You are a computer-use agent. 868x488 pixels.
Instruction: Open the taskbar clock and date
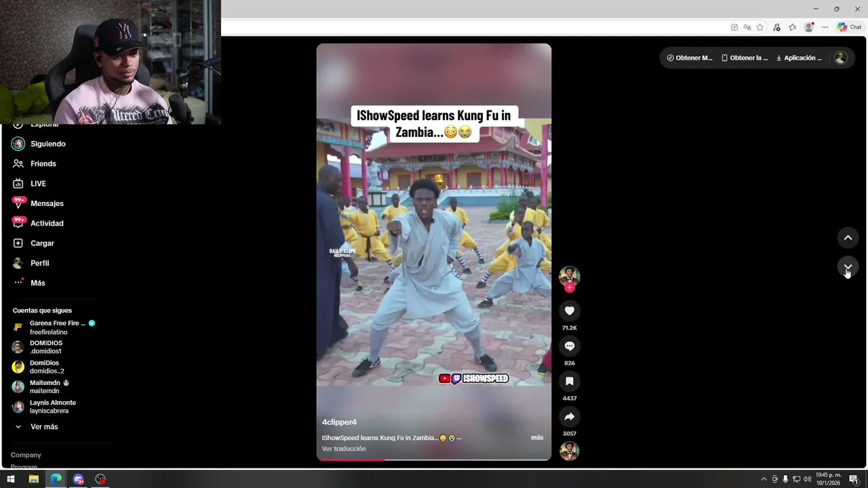tap(829, 479)
